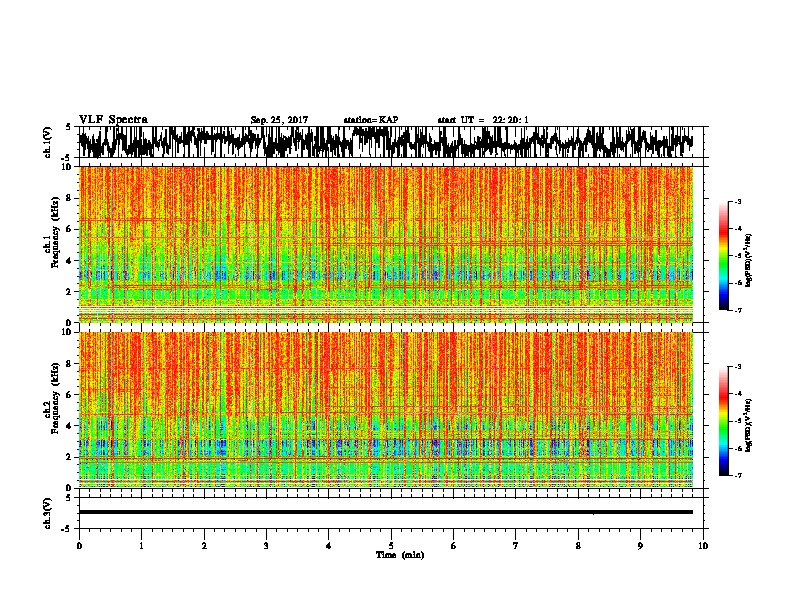Viewport: 792px width, 612px height.
Task: Click the "1" tick on time axis
Action: coord(141,546)
